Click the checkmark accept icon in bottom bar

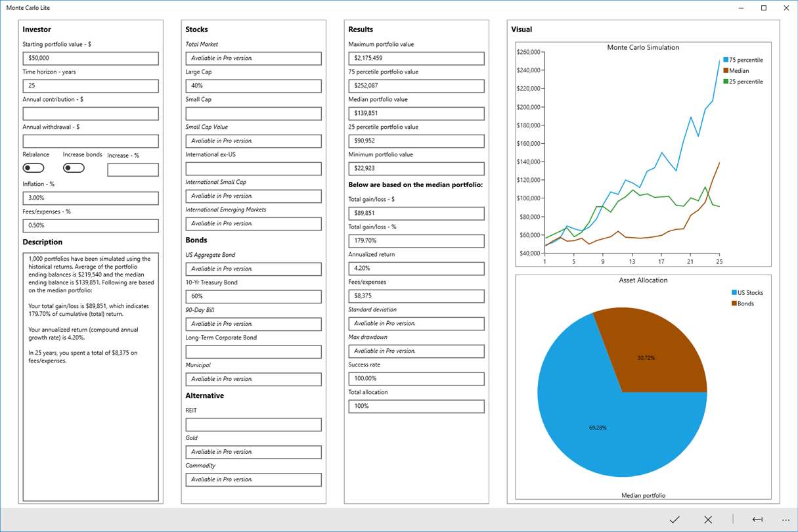pyautogui.click(x=675, y=520)
